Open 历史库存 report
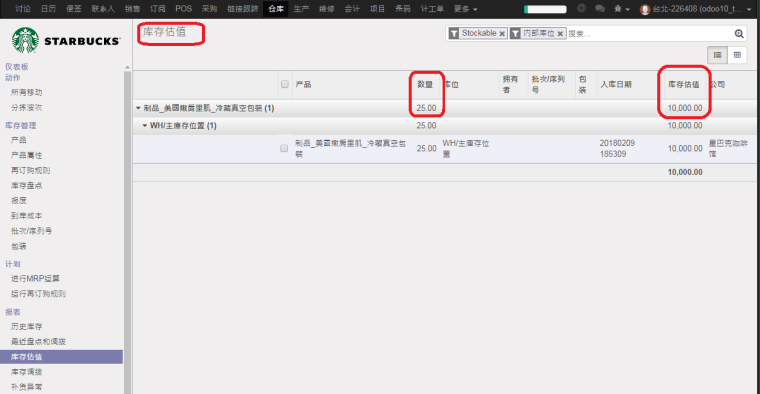This screenshot has width=760, height=394. (27, 326)
